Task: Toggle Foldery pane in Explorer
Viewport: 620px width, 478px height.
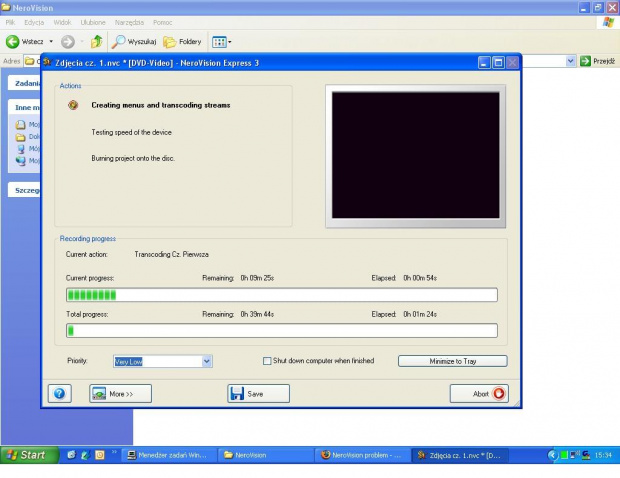Action: 182,42
